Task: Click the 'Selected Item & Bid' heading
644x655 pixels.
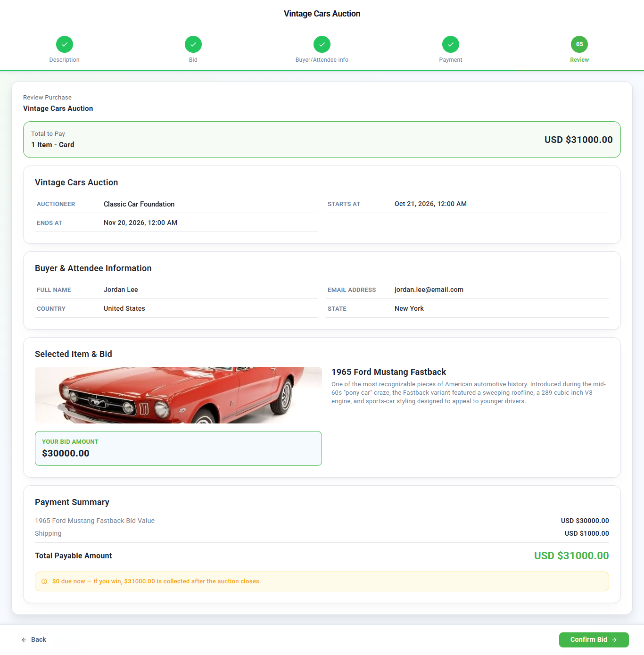Action: (74, 354)
